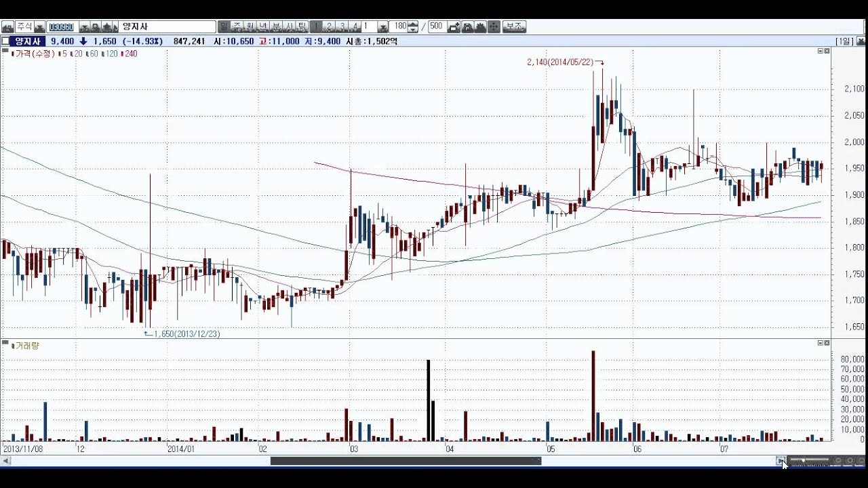868x488 pixels.
Task: Open the 보조 indicators button
Action: point(515,27)
